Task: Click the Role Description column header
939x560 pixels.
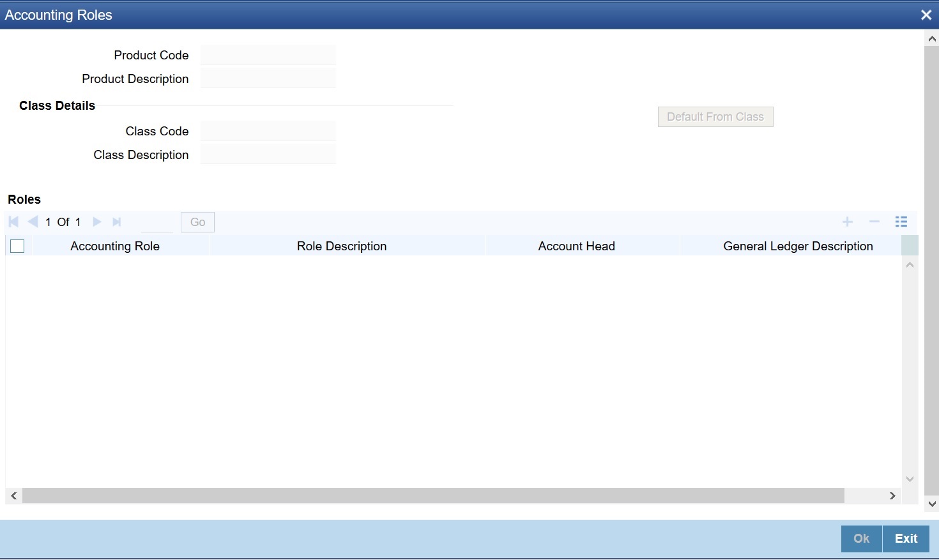Action: click(x=342, y=246)
